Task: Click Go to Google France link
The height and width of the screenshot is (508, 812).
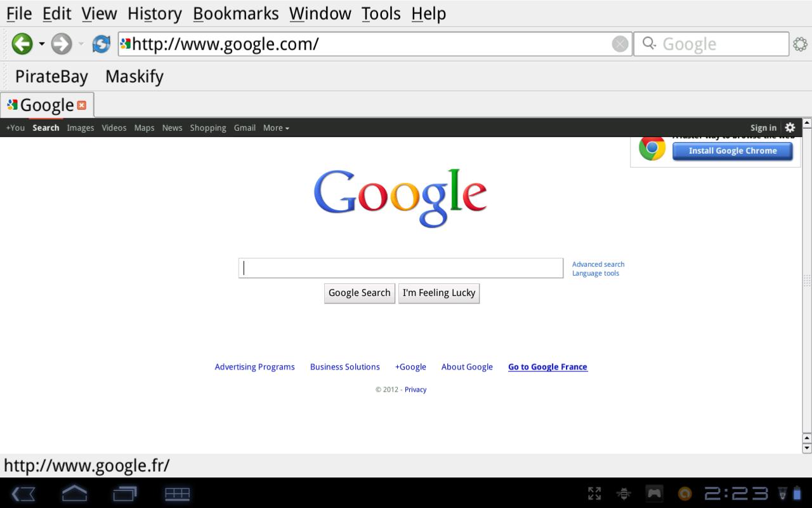Action: click(548, 367)
